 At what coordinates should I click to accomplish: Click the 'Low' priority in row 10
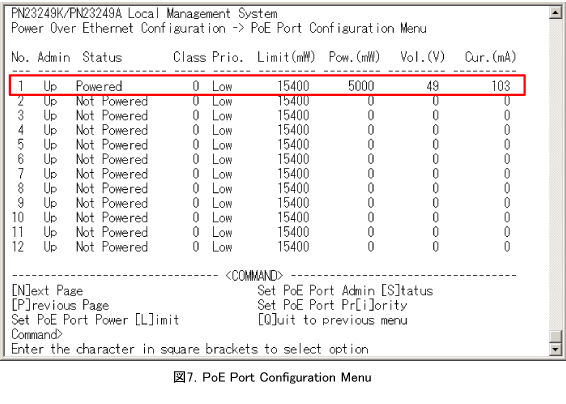pos(222,218)
